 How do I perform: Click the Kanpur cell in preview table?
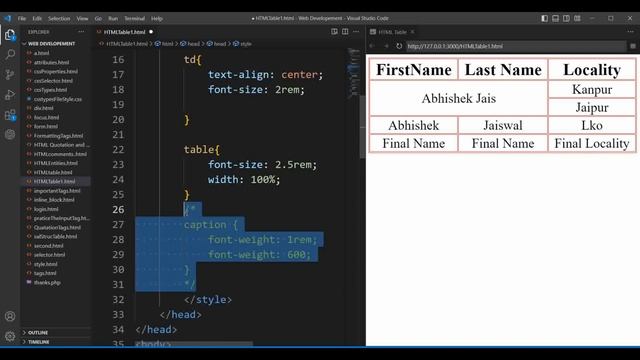[592, 89]
